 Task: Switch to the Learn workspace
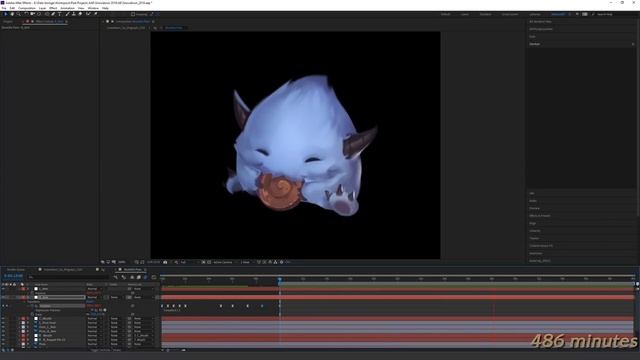[x=465, y=14]
